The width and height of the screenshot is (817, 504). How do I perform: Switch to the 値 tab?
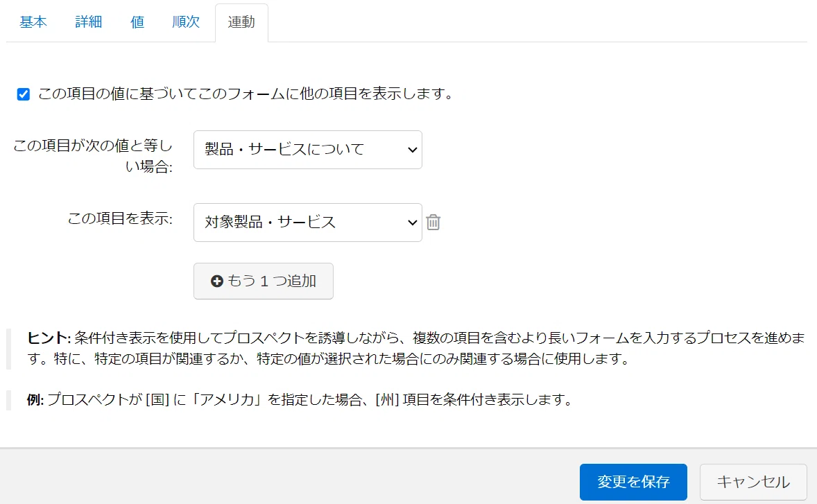(x=137, y=22)
